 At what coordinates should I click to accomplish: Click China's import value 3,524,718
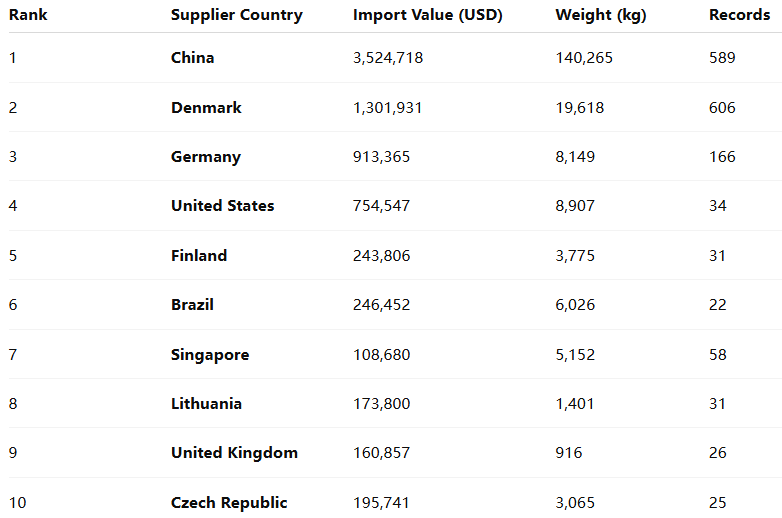(388, 58)
